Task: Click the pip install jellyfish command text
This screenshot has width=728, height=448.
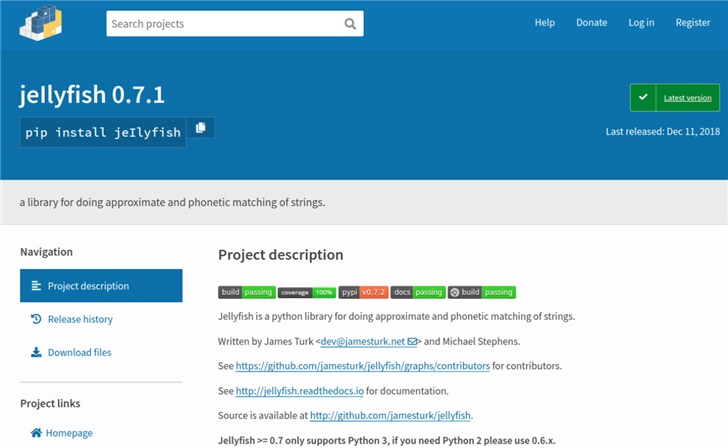Action: (x=103, y=132)
